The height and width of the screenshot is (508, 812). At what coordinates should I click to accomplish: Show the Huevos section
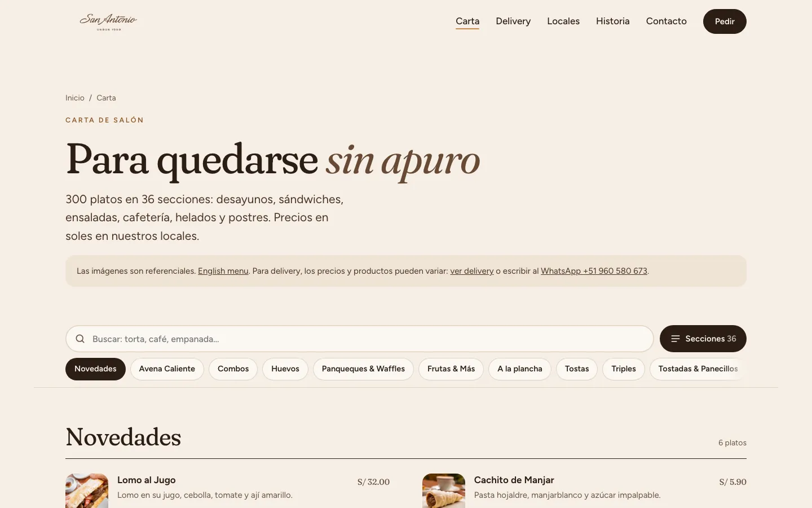coord(285,369)
